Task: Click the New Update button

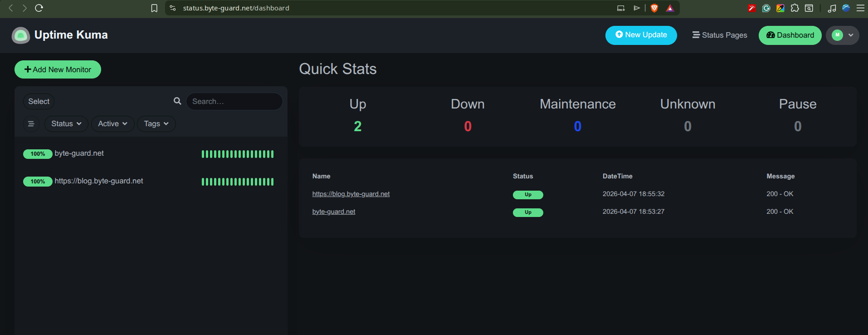Action: coord(641,35)
